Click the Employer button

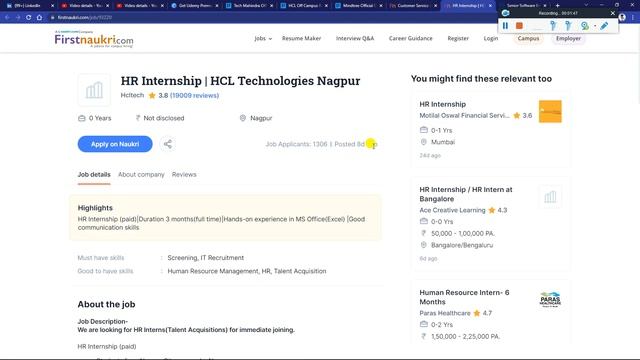[x=568, y=38]
